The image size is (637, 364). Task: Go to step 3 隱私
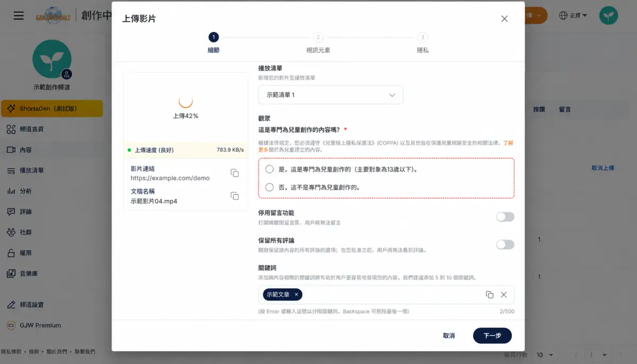point(423,42)
